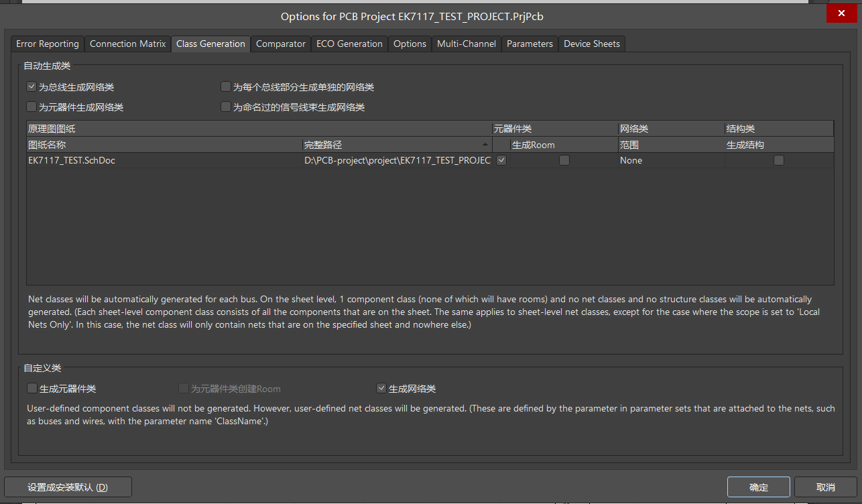Image resolution: width=862 pixels, height=504 pixels.
Task: Enable 生成元器件类 checkbox
Action: tap(32, 388)
